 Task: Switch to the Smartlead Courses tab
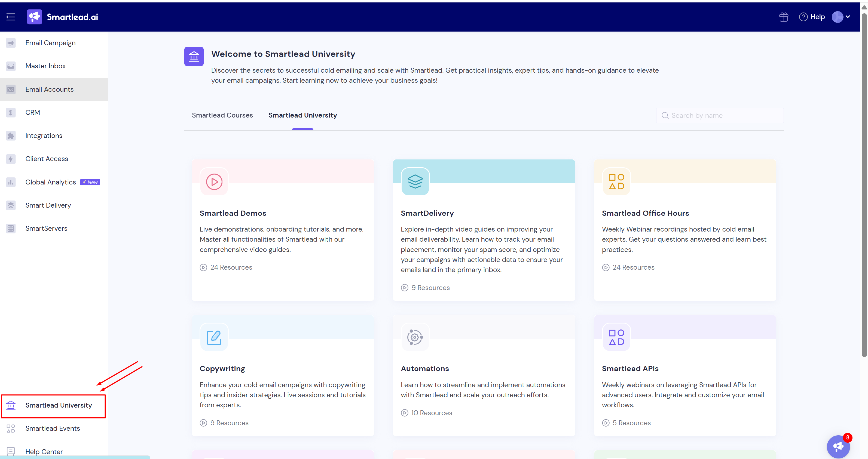pos(222,115)
